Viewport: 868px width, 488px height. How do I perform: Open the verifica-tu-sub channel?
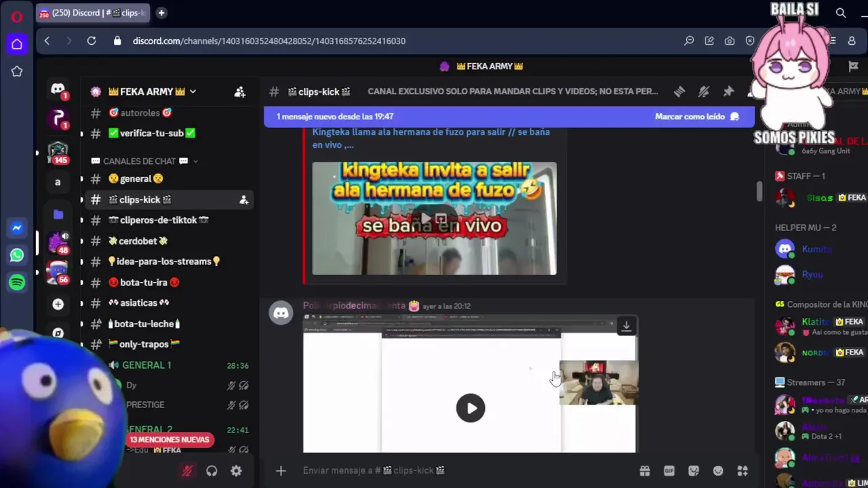tap(168, 134)
